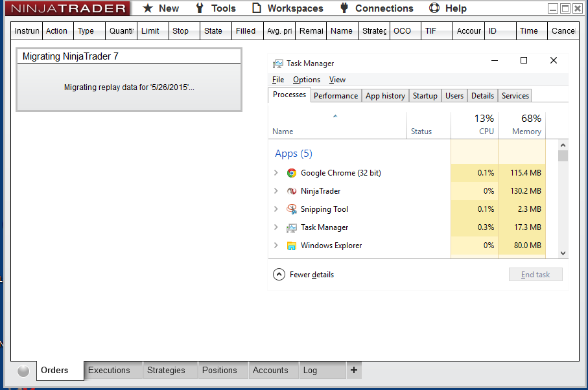
Task: Add a new tab with plus button
Action: click(353, 370)
